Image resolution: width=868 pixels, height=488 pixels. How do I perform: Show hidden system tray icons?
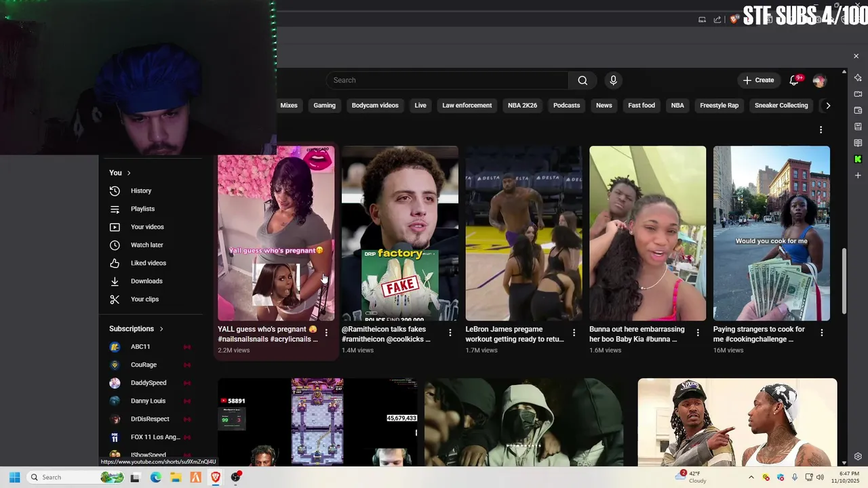coord(751,477)
